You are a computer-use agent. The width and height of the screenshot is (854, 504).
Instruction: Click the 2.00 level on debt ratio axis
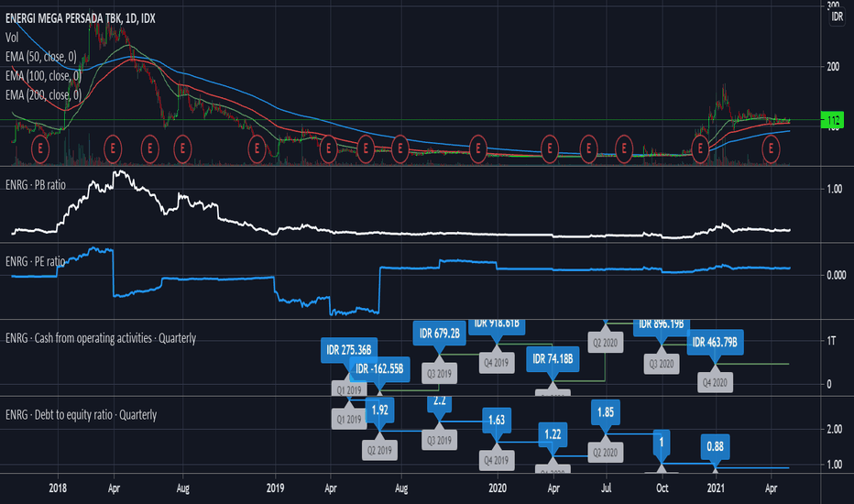click(835, 430)
